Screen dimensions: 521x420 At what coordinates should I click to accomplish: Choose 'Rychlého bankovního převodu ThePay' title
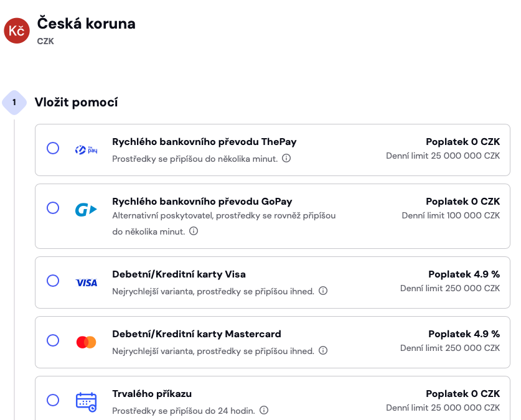click(x=204, y=142)
